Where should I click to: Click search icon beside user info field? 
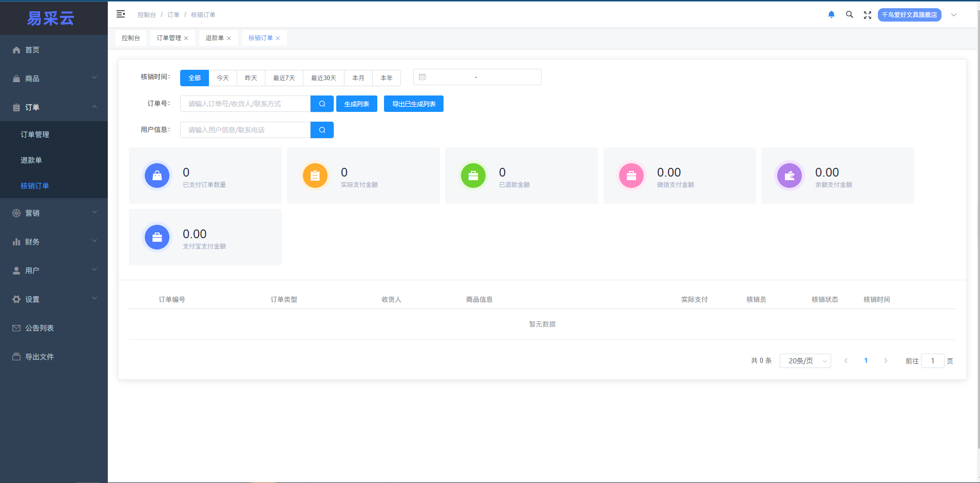click(x=322, y=130)
